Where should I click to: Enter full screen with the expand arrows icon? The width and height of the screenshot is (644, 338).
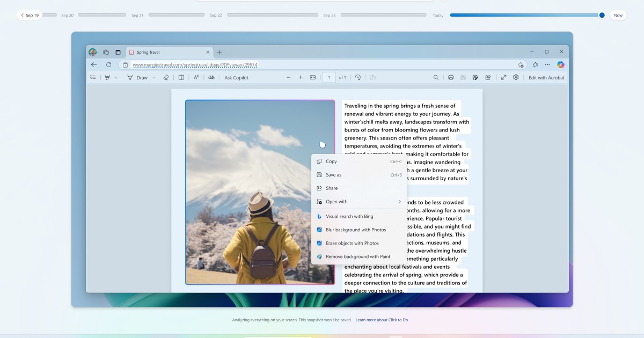click(503, 78)
